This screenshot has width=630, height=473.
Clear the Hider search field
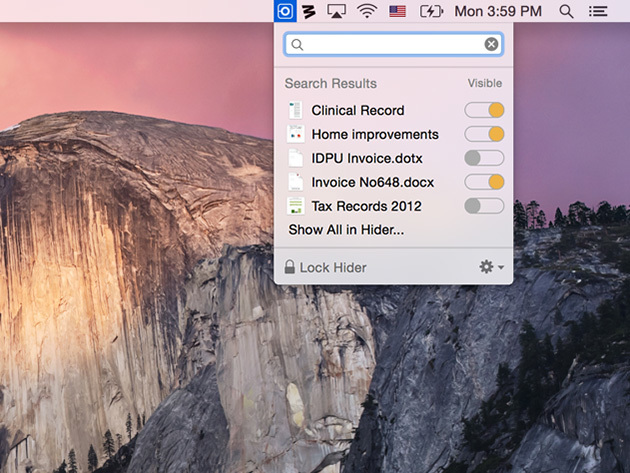pos(491,44)
